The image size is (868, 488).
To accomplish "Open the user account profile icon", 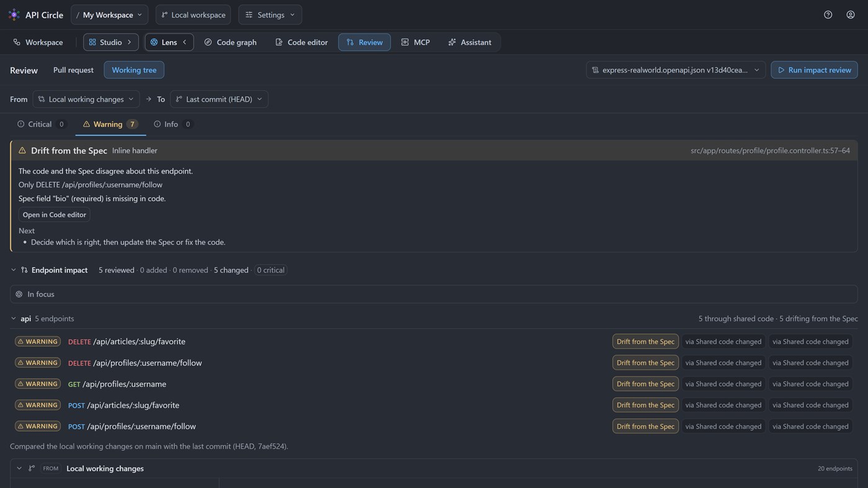I will 850,14.
